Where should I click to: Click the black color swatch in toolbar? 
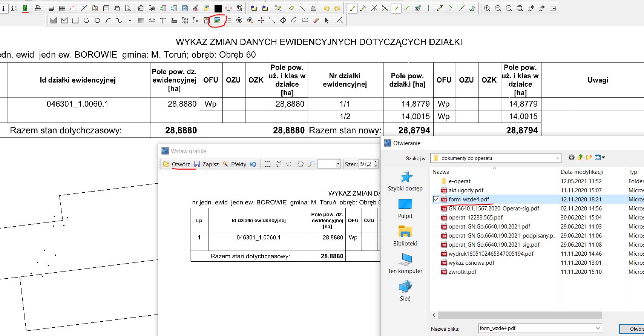[x=218, y=8]
